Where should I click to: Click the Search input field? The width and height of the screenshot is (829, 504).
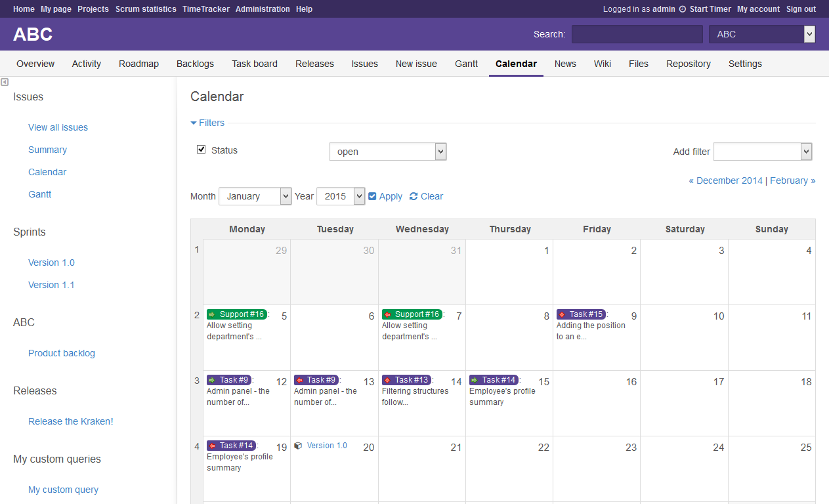click(637, 34)
